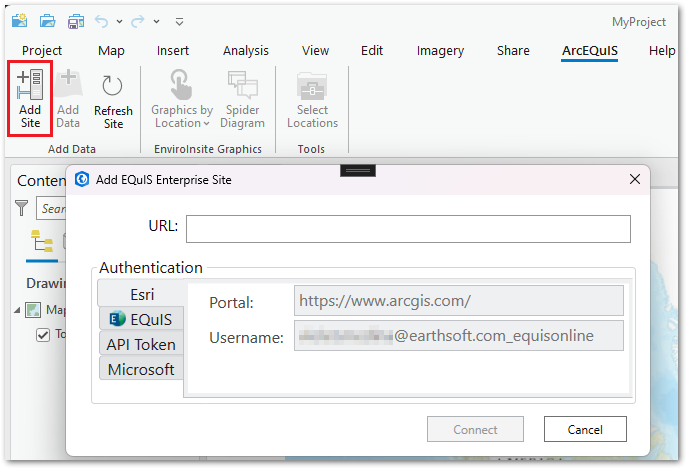The height and width of the screenshot is (469, 687).
Task: Click the dialog drag handle grip
Action: [x=358, y=171]
